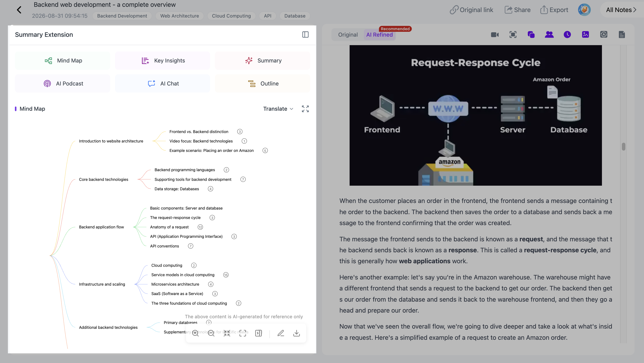Click the API tag
This screenshot has height=363, width=644.
click(267, 16)
